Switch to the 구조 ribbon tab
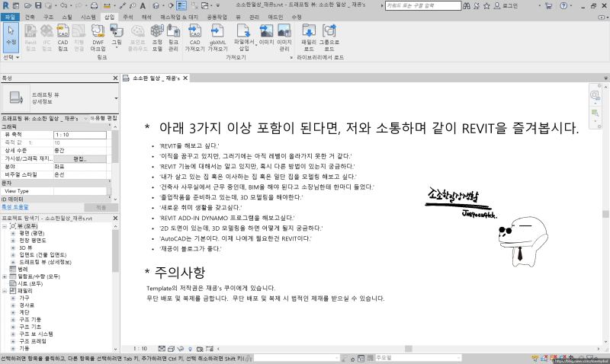Viewport: 610px width, 364px height. [48, 17]
